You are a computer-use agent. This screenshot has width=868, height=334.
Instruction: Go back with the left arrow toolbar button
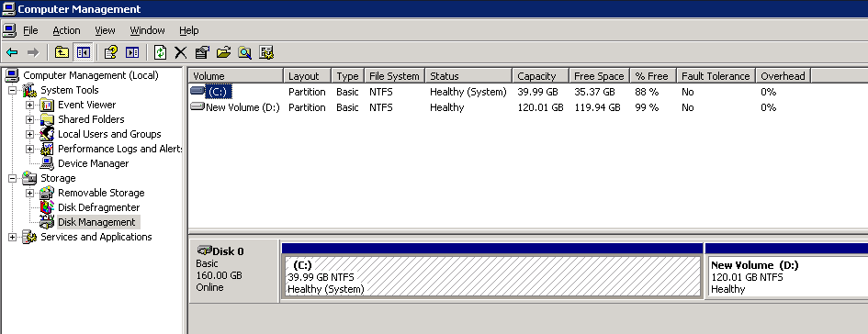coord(12,52)
